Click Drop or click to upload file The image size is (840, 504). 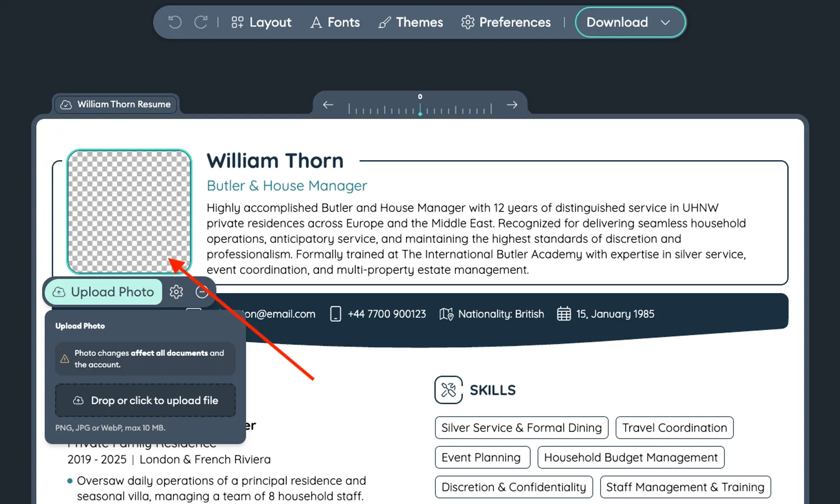click(x=145, y=400)
